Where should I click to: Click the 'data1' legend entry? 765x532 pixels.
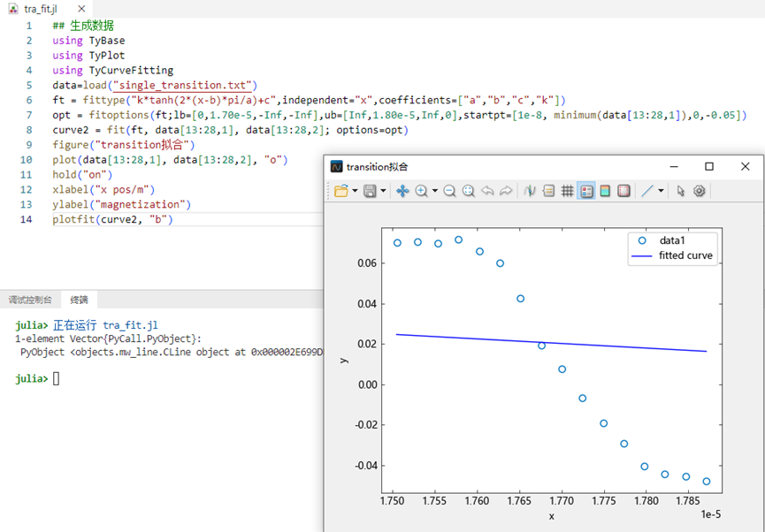pyautogui.click(x=672, y=240)
